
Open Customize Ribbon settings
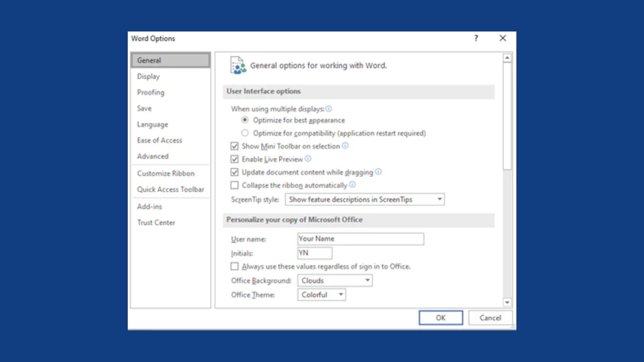[171, 173]
